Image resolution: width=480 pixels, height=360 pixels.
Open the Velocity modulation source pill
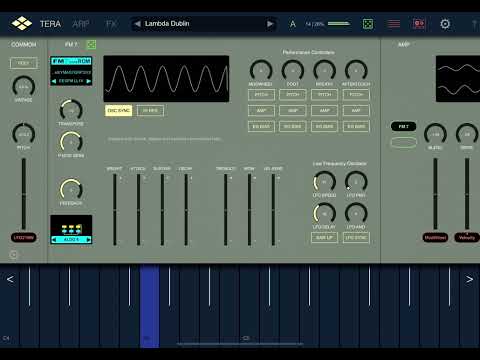point(467,238)
